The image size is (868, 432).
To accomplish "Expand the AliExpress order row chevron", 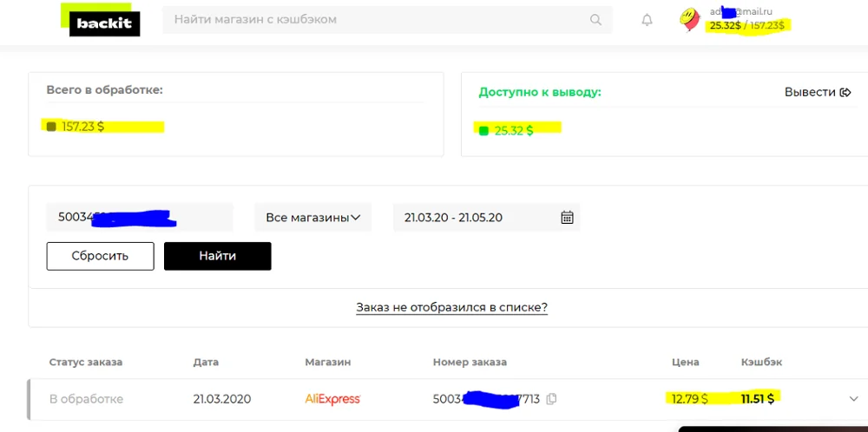I will tap(853, 399).
